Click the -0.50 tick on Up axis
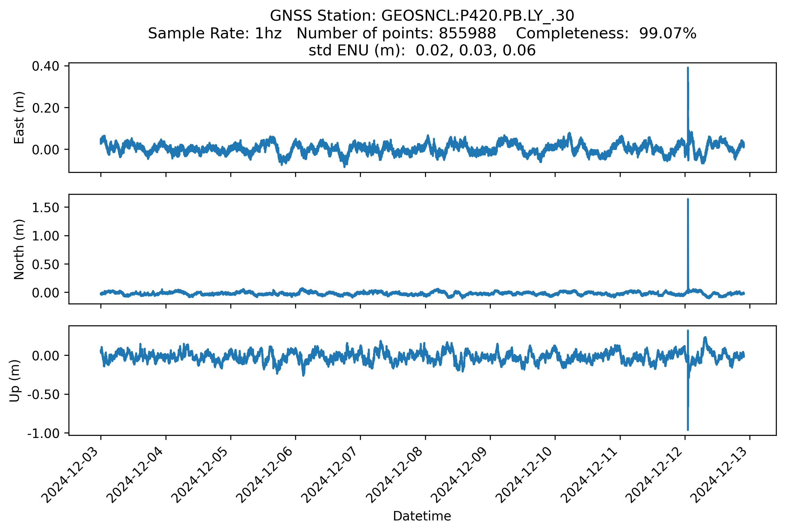This screenshot has width=785, height=532. [x=43, y=394]
